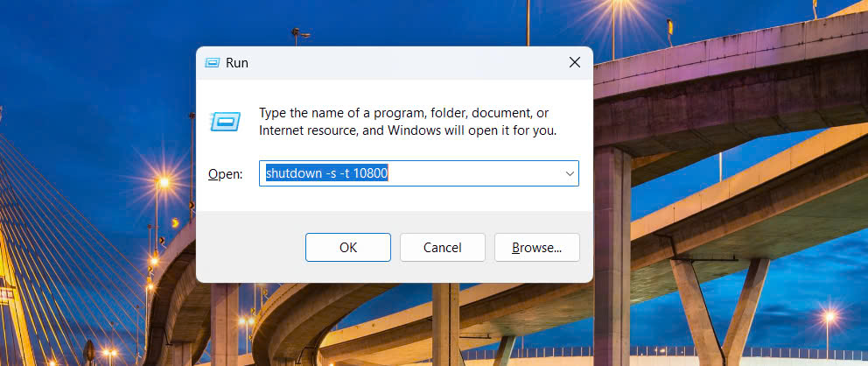Screen dimensions: 868x366
Task: Click the "Type the name of a program" line
Action: tap(403, 113)
